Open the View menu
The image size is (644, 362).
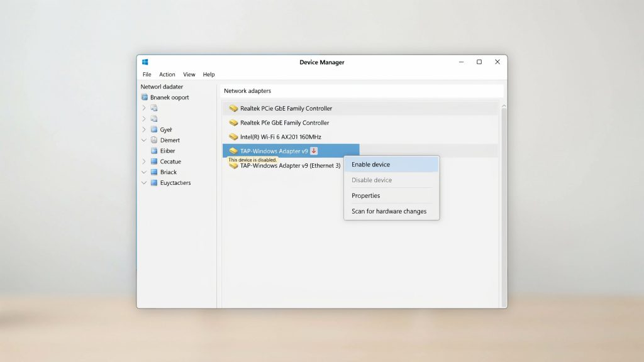point(189,74)
